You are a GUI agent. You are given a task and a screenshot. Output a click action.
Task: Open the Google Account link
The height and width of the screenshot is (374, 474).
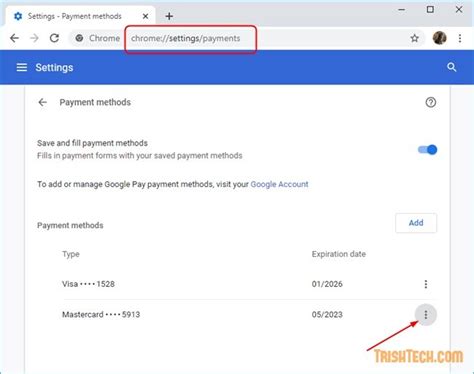pos(279,184)
